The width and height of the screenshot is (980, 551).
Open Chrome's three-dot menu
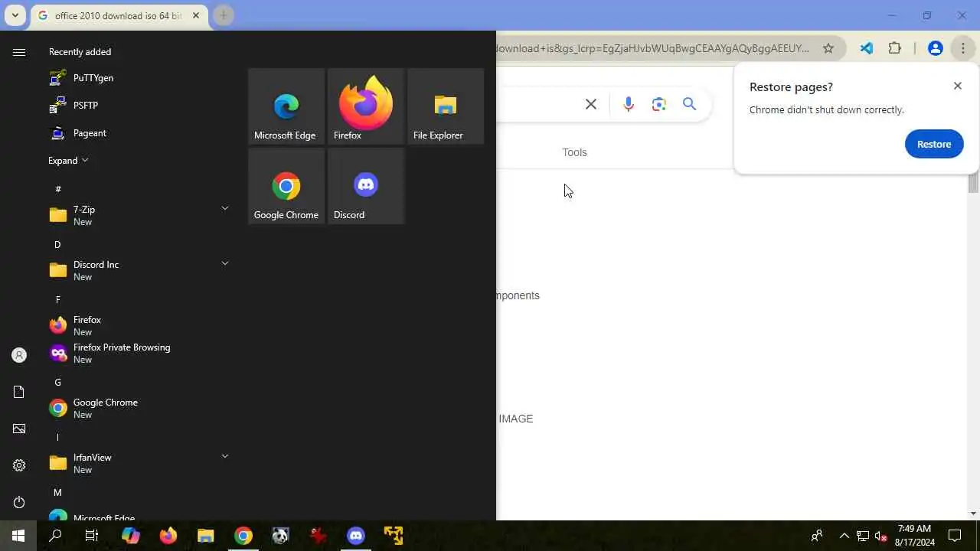click(962, 48)
